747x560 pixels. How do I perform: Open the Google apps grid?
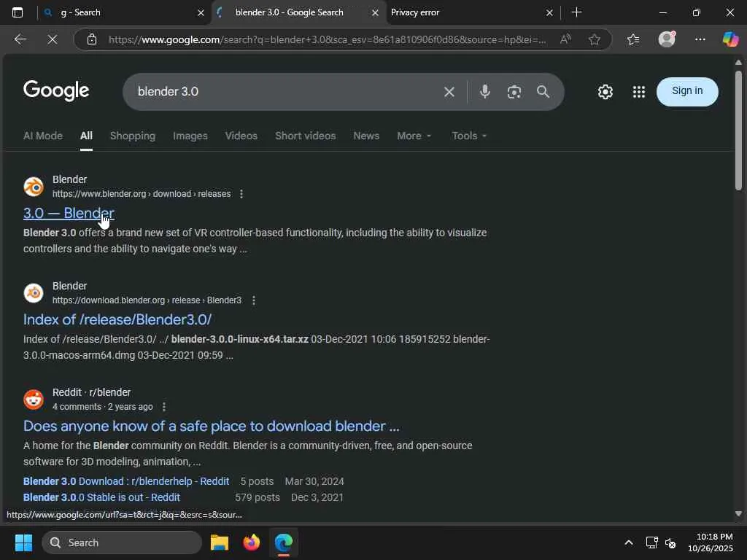639,91
